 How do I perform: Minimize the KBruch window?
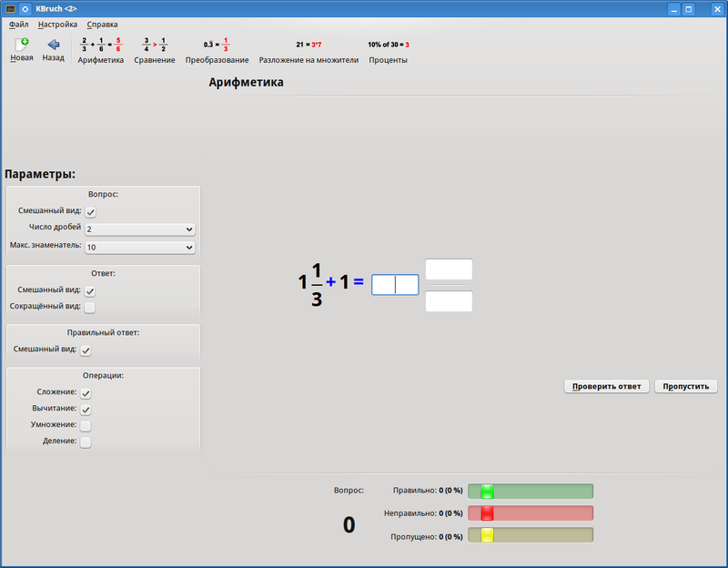click(674, 9)
